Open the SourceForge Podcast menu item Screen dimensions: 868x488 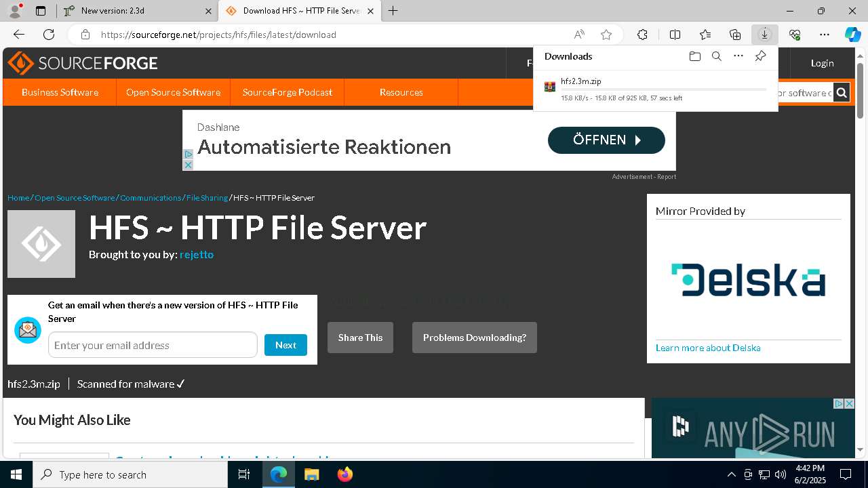pyautogui.click(x=288, y=92)
